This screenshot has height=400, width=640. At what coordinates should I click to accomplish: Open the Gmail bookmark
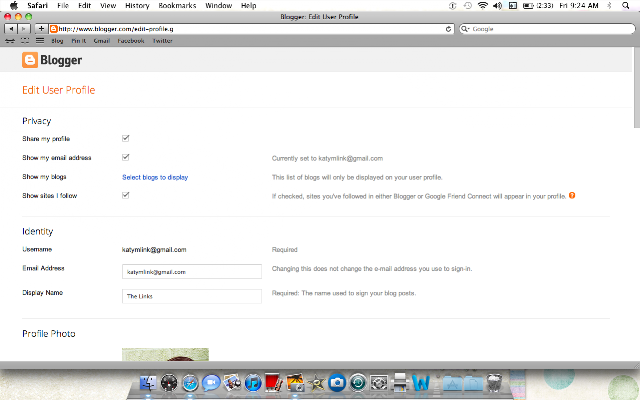102,41
